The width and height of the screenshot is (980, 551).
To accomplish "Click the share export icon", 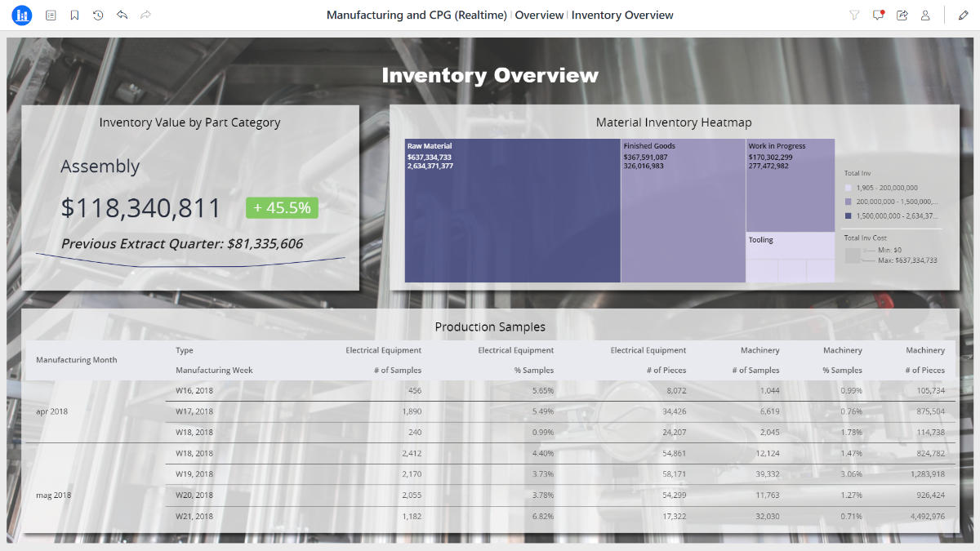I will point(902,15).
